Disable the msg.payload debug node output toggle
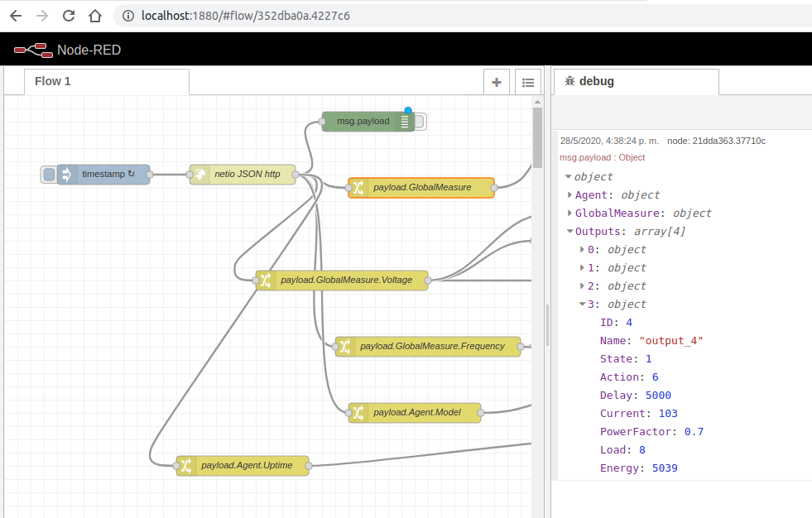Screen dimensions: 812x518 pos(419,121)
